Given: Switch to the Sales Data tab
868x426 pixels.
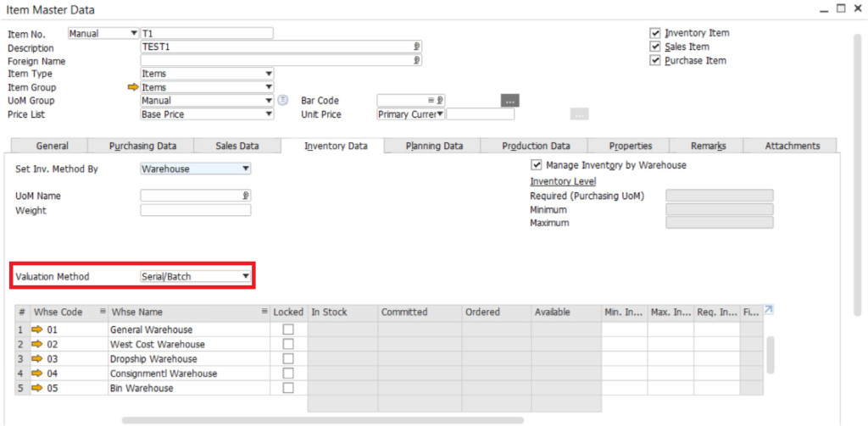Looking at the screenshot, I should 237,146.
